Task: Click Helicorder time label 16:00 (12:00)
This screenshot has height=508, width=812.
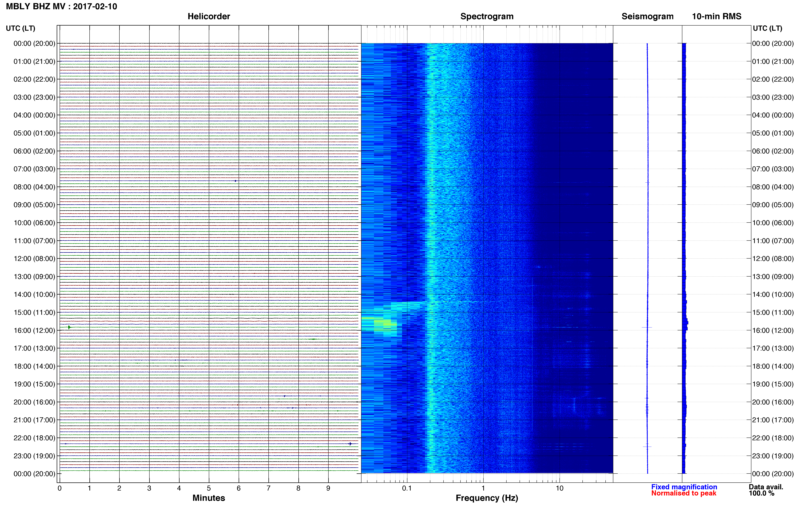Action: tap(34, 331)
